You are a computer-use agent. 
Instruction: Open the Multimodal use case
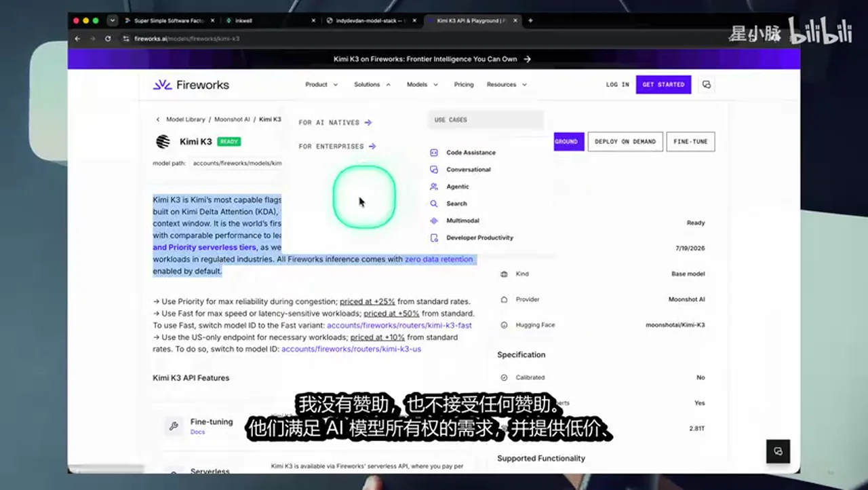coord(462,221)
